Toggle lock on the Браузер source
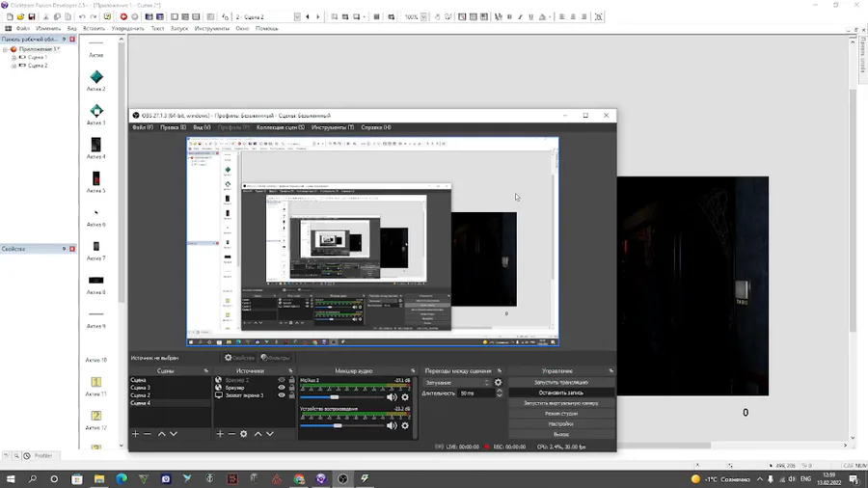Viewport: 868px width, 488px height. [x=292, y=388]
